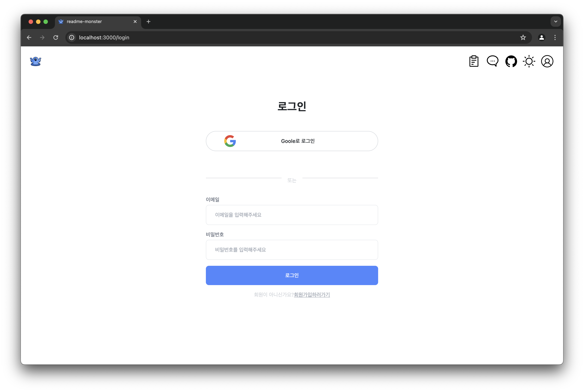Expand the tab search dropdown chevron

(555, 22)
